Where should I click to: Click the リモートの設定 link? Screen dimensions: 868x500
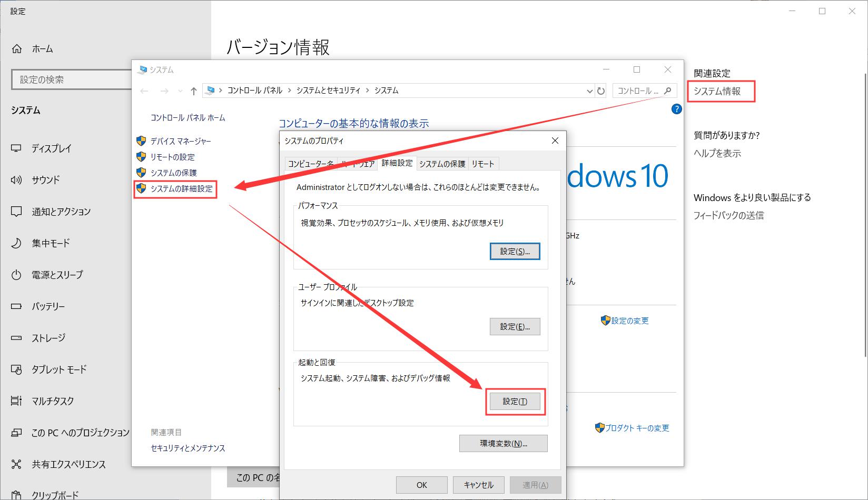tap(173, 157)
